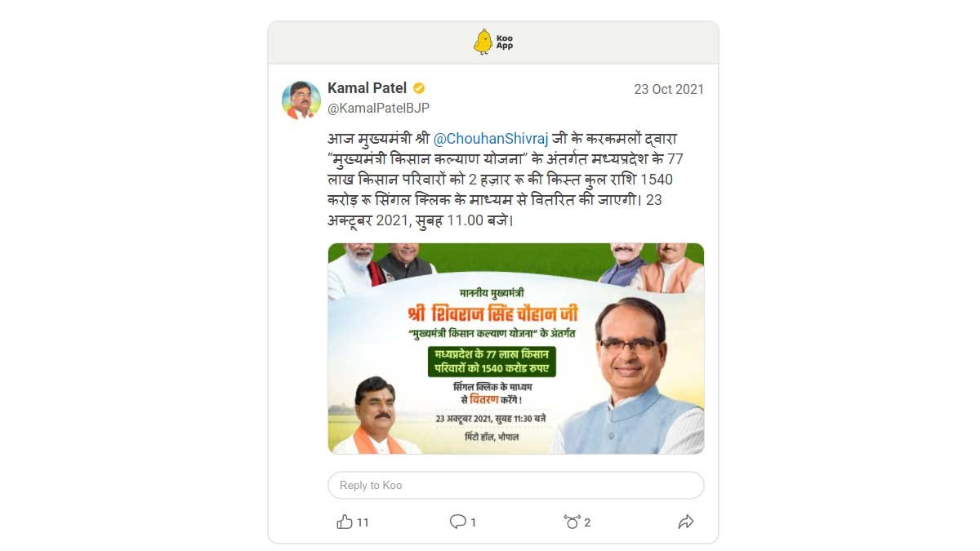Screen dimensions: 980x551
Task: Click the red Shivraj Singh Chouhan headline in poster
Action: 491,314
